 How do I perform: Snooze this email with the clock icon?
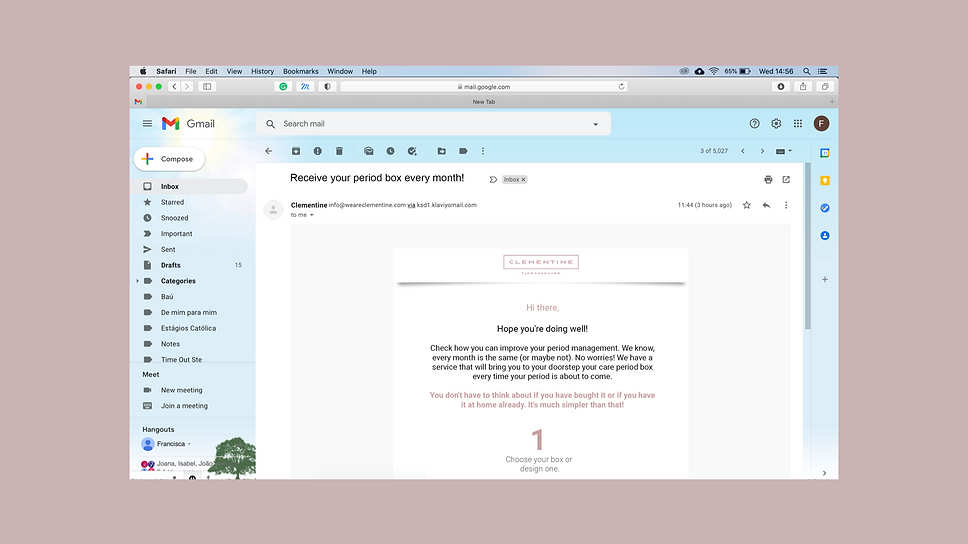pyautogui.click(x=390, y=151)
